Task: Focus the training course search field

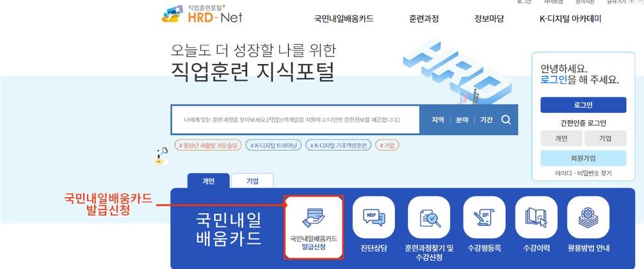Action: click(x=295, y=120)
